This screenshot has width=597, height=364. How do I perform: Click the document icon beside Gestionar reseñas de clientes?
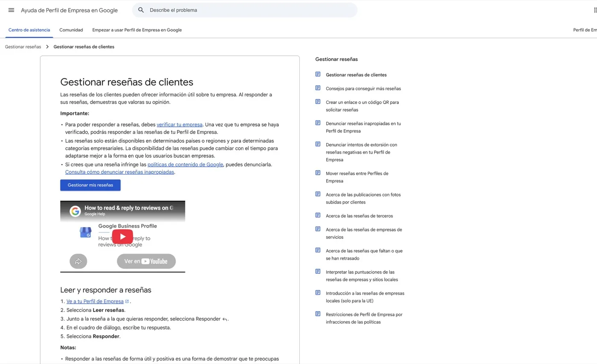(318, 74)
